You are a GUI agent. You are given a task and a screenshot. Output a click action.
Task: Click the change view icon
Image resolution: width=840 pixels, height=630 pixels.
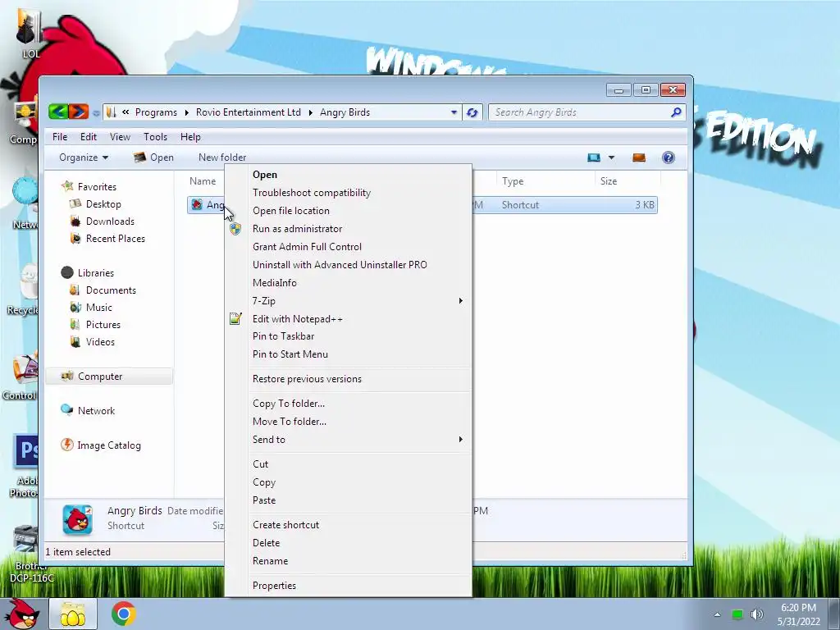click(x=594, y=157)
